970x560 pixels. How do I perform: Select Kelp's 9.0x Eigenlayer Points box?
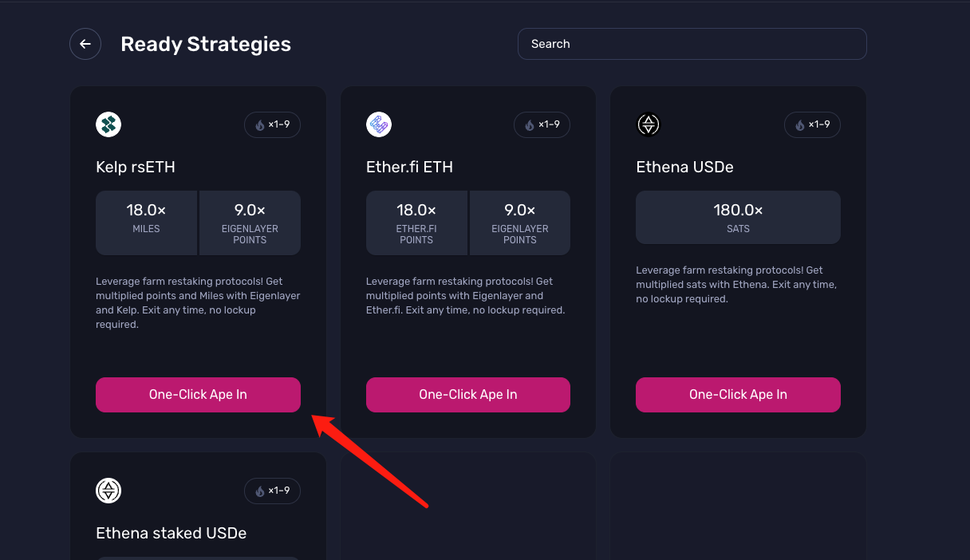point(250,223)
